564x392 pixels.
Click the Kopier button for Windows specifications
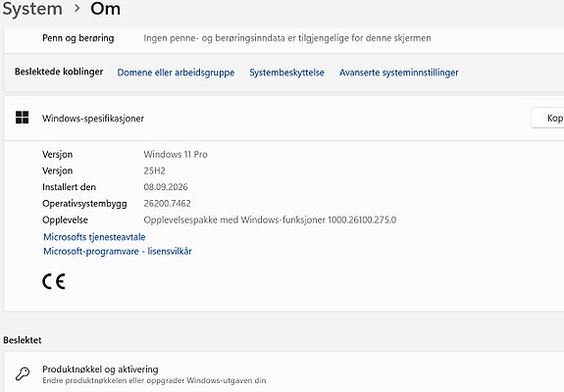547,118
